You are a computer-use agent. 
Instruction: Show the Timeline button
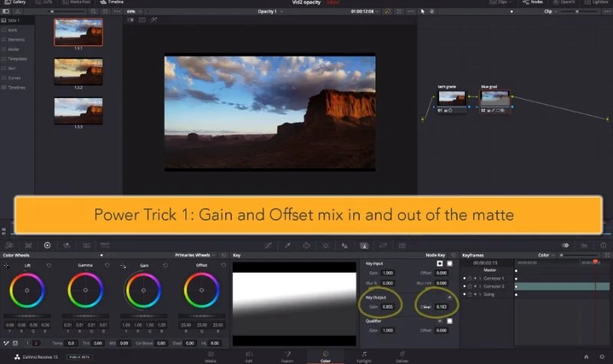pyautogui.click(x=112, y=2)
